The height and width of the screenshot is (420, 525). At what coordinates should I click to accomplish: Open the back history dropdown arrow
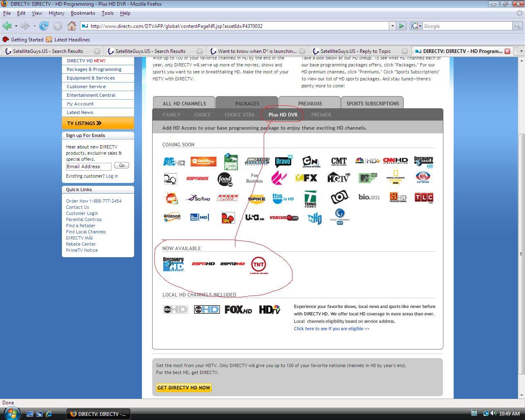[16, 26]
